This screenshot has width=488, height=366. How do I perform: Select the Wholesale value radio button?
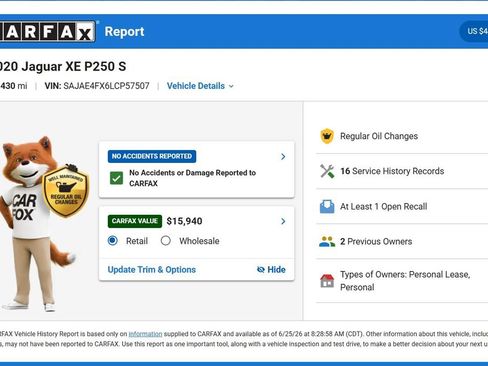point(166,241)
